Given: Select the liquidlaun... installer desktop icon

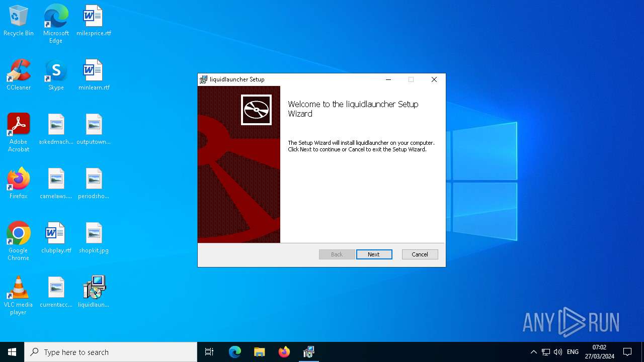Looking at the screenshot, I should [94, 293].
